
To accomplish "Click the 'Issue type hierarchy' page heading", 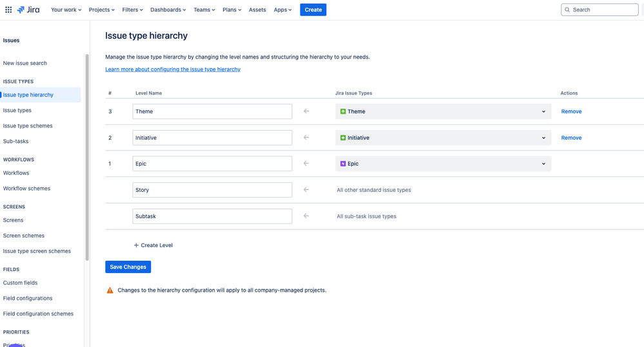I will pos(146,35).
